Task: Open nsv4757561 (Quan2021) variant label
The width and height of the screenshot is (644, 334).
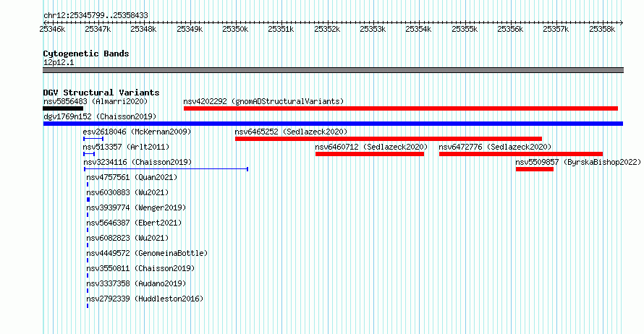Action: (x=132, y=177)
